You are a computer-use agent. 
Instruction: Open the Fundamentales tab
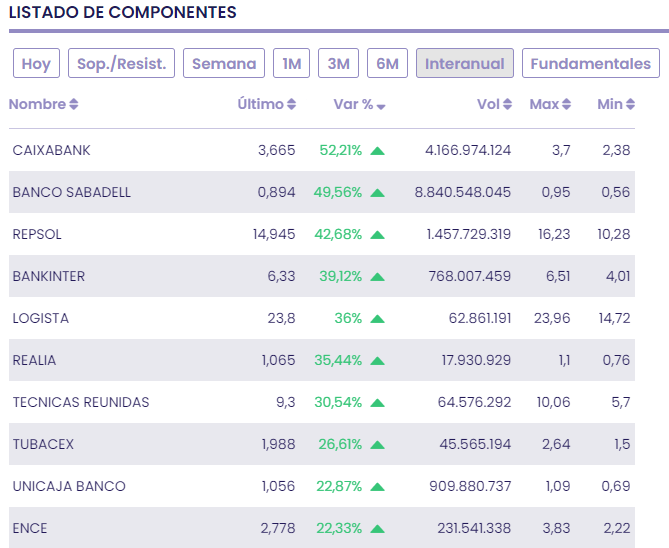click(x=590, y=63)
